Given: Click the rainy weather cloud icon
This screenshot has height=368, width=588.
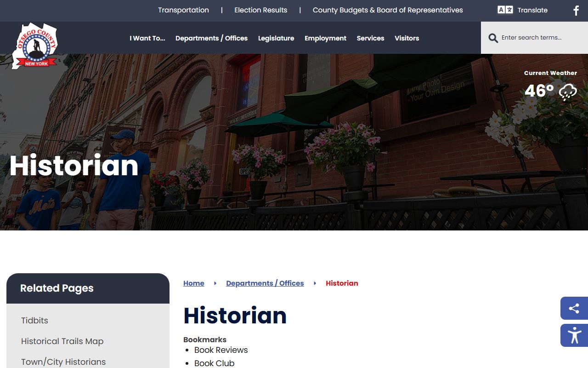Looking at the screenshot, I should [x=568, y=92].
